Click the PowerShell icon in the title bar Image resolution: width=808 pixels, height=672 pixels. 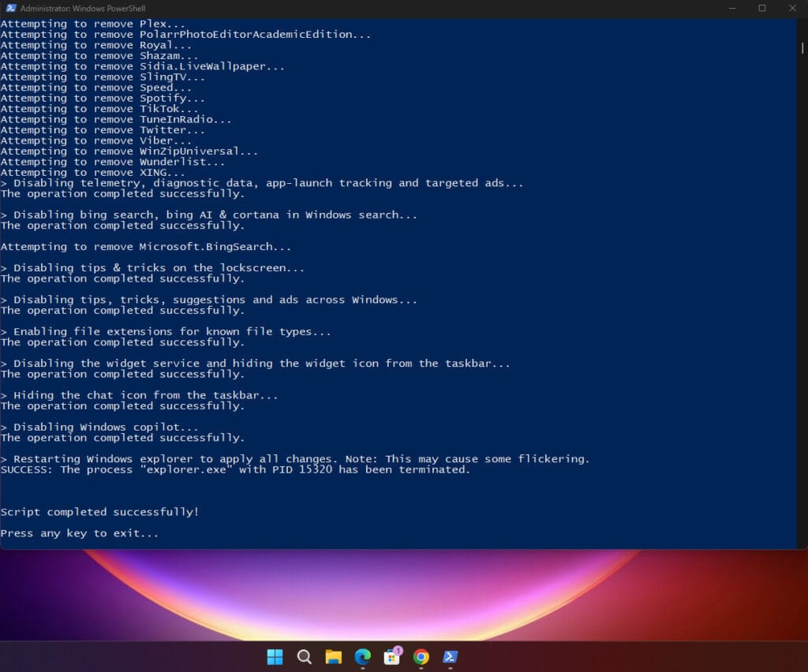pyautogui.click(x=10, y=8)
